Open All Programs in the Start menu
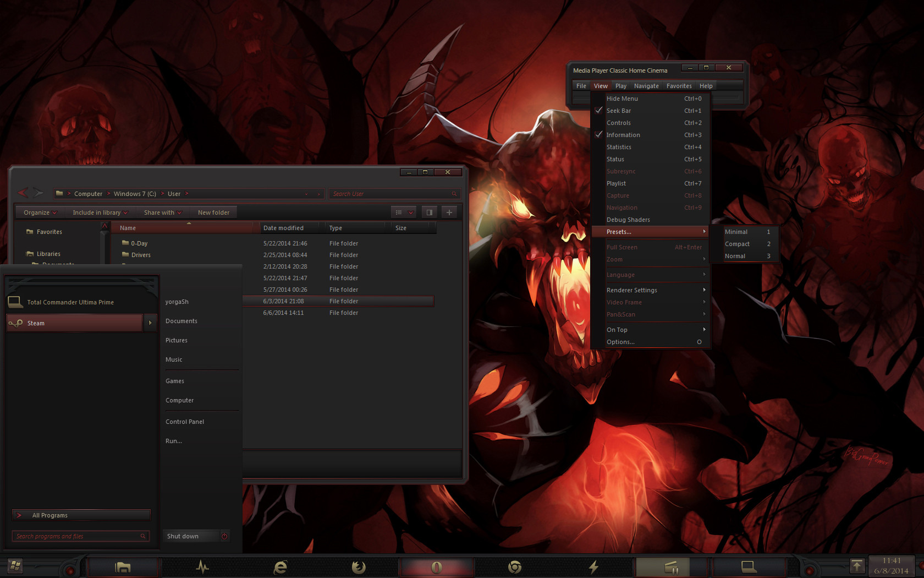924x578 pixels. [x=81, y=515]
